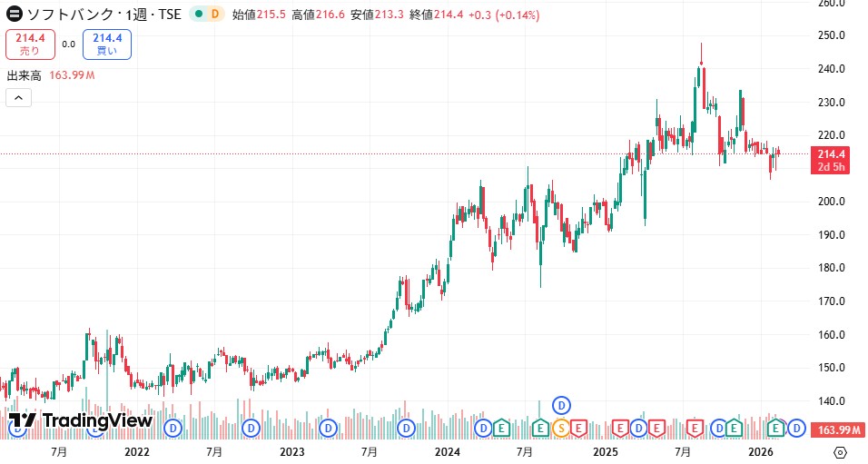
Task: Open the green E marker left of the S marker
Action: coord(540,428)
